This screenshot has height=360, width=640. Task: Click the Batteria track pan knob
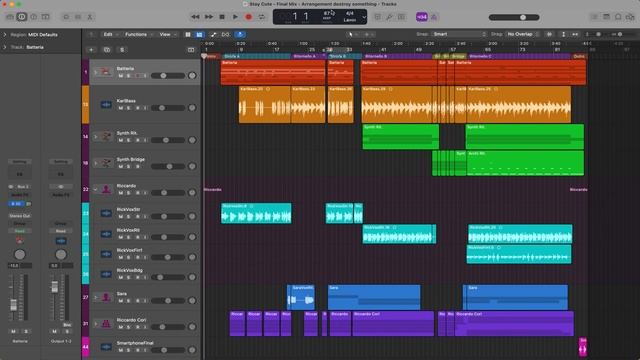(192, 76)
